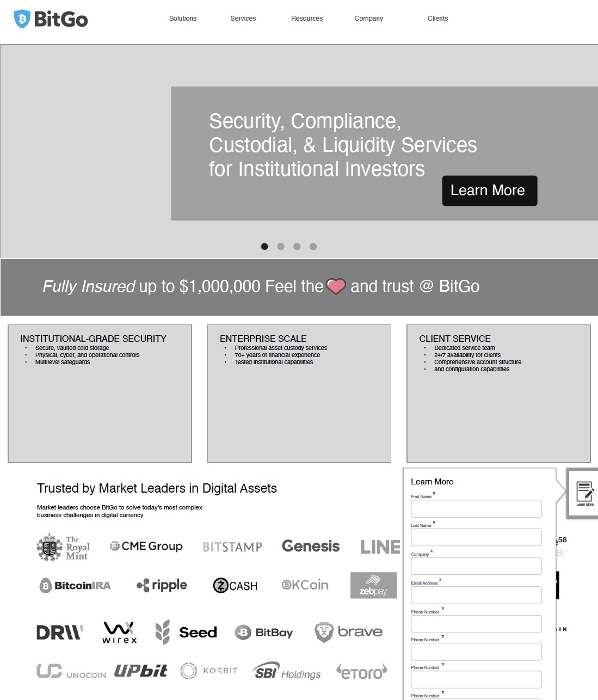Click the heart icon in banner

pos(336,286)
